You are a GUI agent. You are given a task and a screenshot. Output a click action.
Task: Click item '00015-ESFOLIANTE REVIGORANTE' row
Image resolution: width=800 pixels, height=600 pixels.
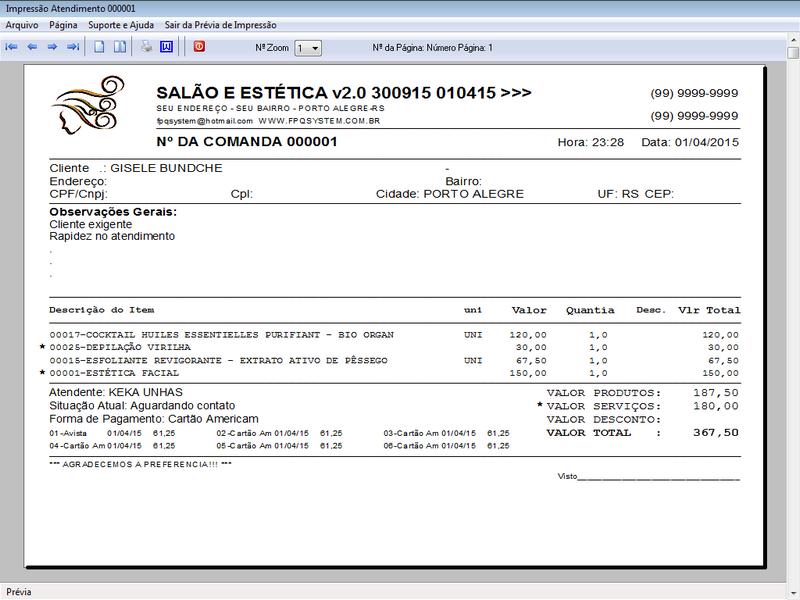394,360
